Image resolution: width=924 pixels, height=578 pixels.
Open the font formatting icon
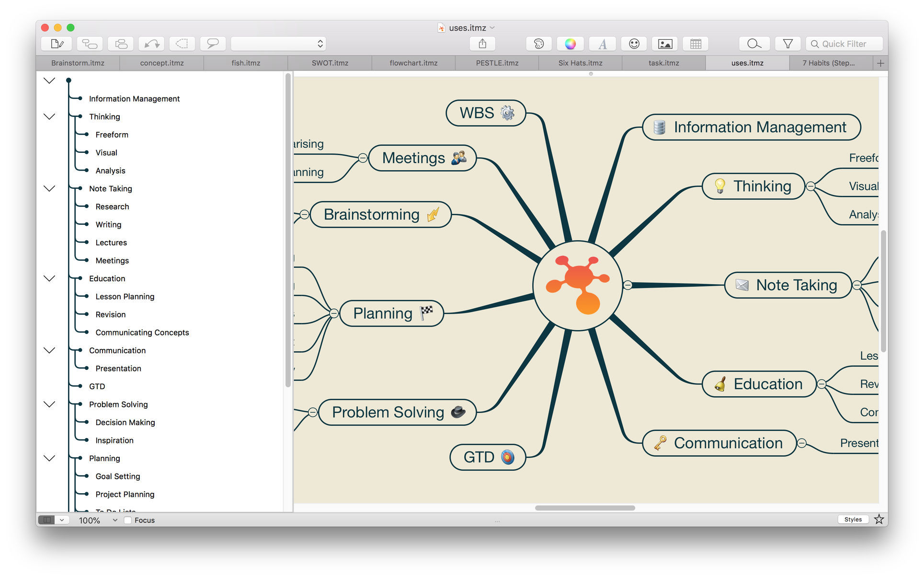tap(603, 44)
